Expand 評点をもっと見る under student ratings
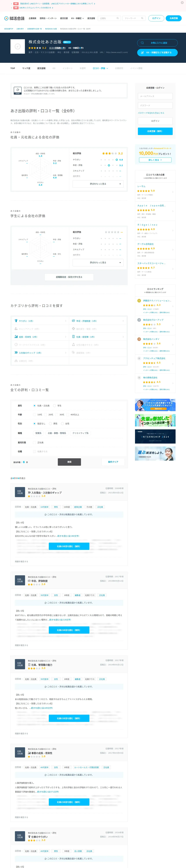This screenshot has height=868, width=186. pyautogui.click(x=98, y=262)
